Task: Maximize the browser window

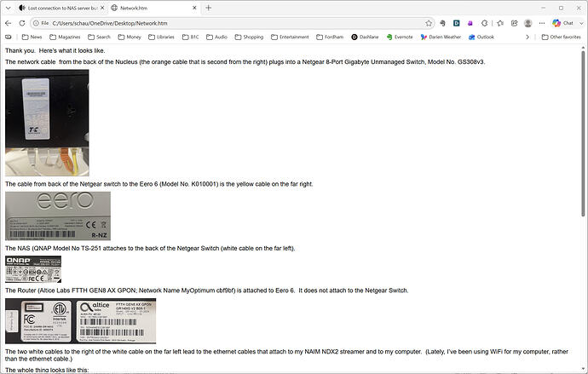Action: coord(561,8)
